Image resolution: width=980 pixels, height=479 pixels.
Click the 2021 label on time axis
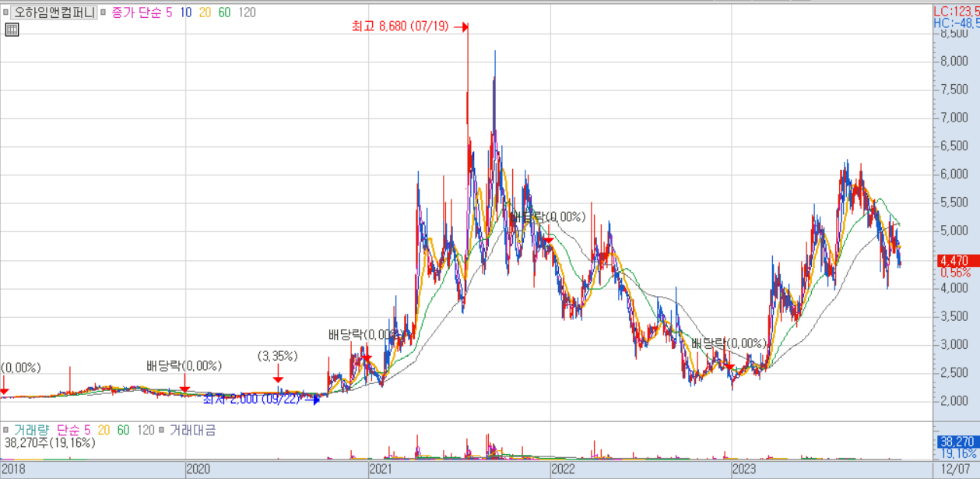(380, 469)
